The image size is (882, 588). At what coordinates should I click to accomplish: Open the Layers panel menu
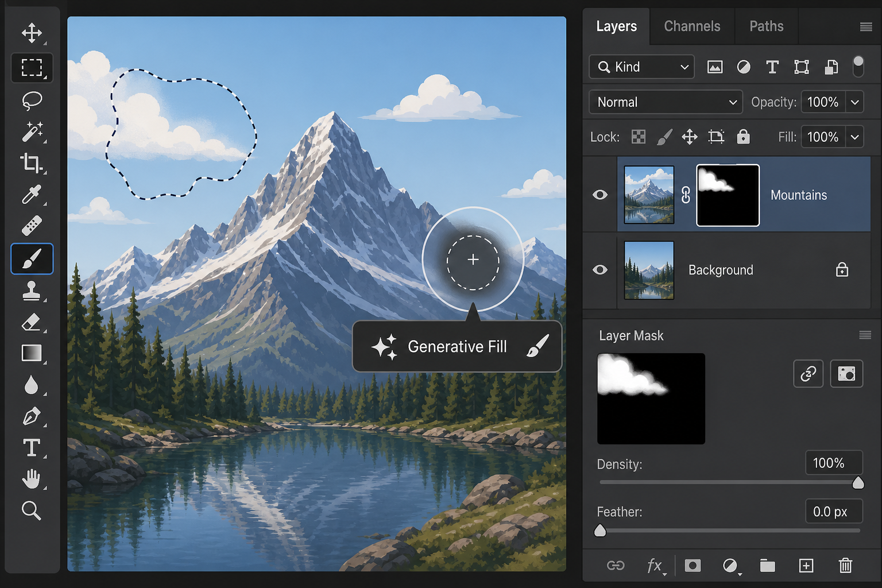(x=866, y=27)
